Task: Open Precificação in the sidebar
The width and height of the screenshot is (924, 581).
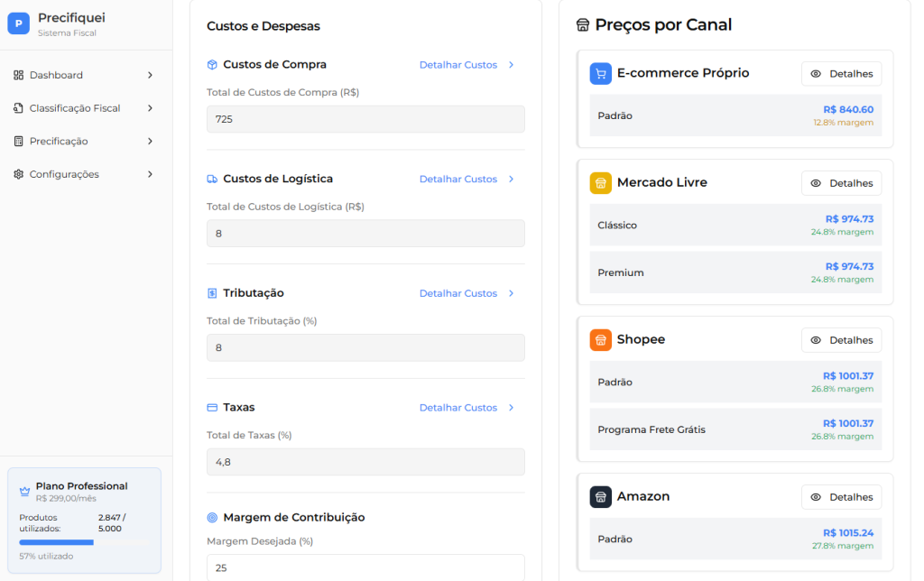Action: 59,142
